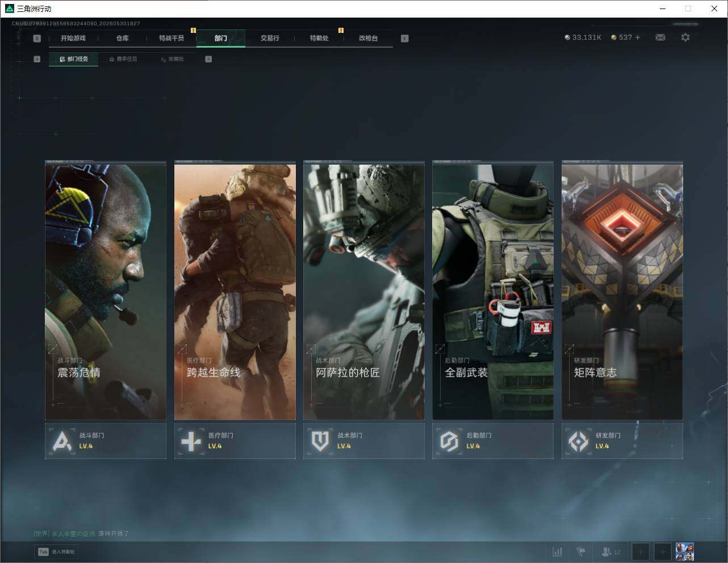The height and width of the screenshot is (563, 728).
Task: Click the 后勤部门 hexagon emblem icon
Action: (x=449, y=441)
